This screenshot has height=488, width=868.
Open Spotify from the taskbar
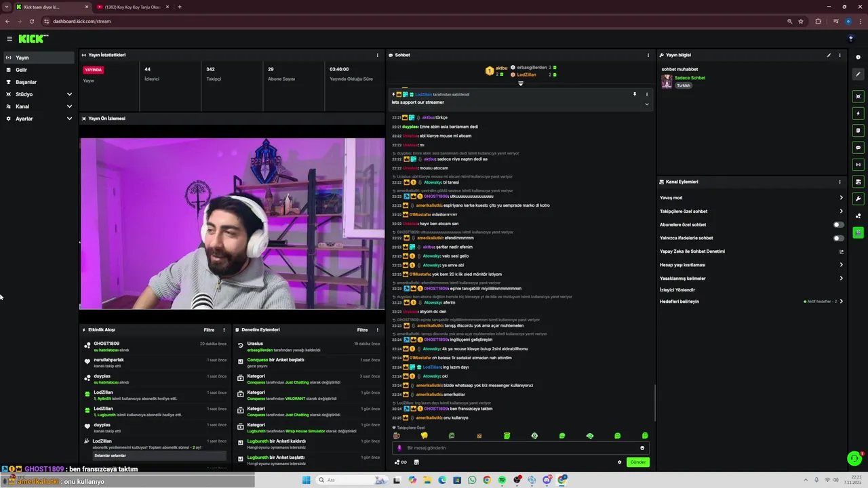point(502,480)
